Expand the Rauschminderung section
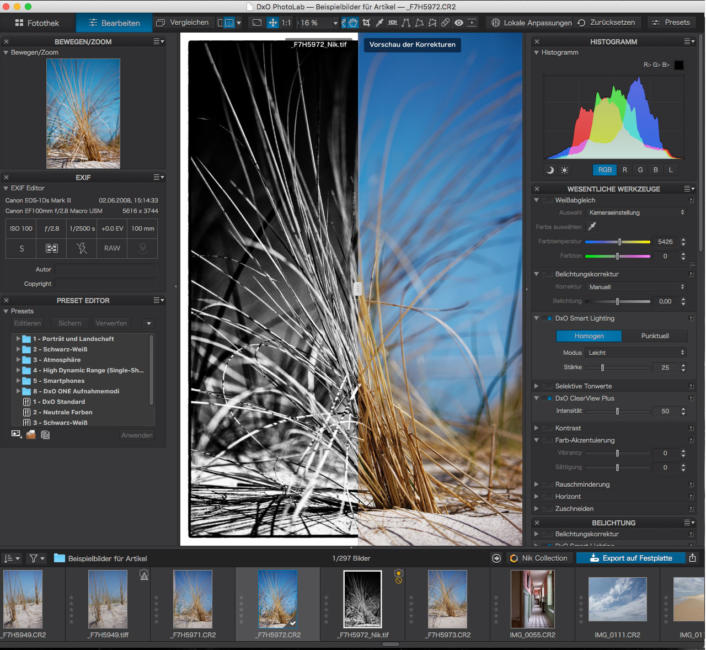Screen dimensions: 706x650 pyautogui.click(x=536, y=484)
